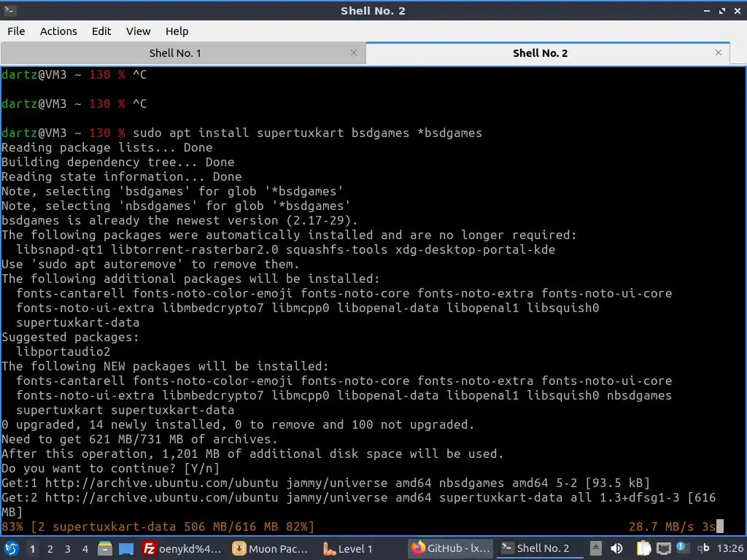Close the Shell No. 2 tab
Screen dimensions: 747x560
(x=719, y=52)
